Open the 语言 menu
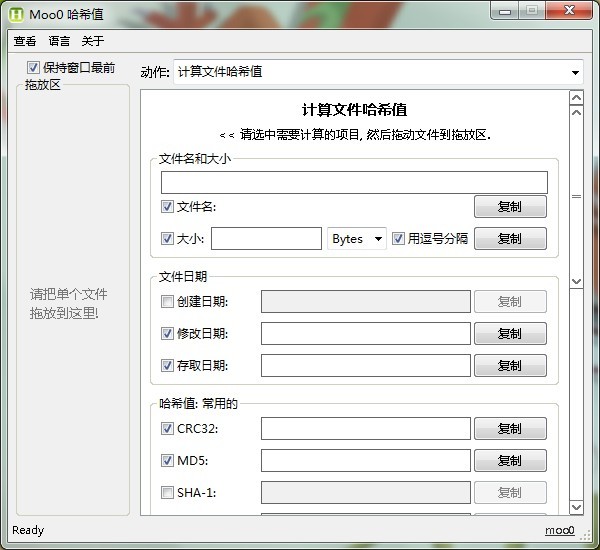The width and height of the screenshot is (600, 550). click(59, 41)
